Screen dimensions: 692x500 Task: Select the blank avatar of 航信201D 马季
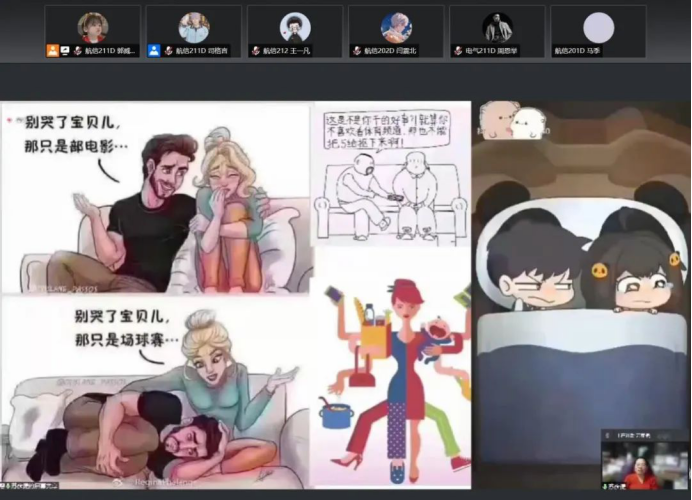coord(598,27)
